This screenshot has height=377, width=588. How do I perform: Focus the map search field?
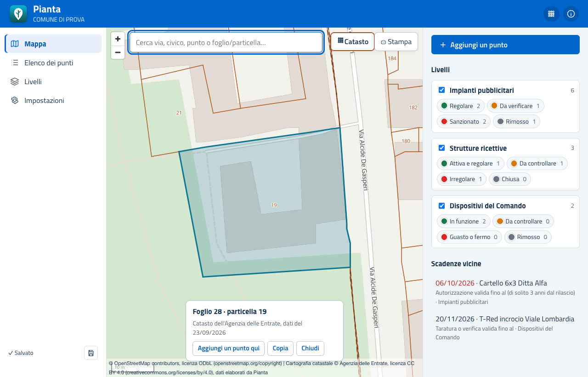coord(226,42)
